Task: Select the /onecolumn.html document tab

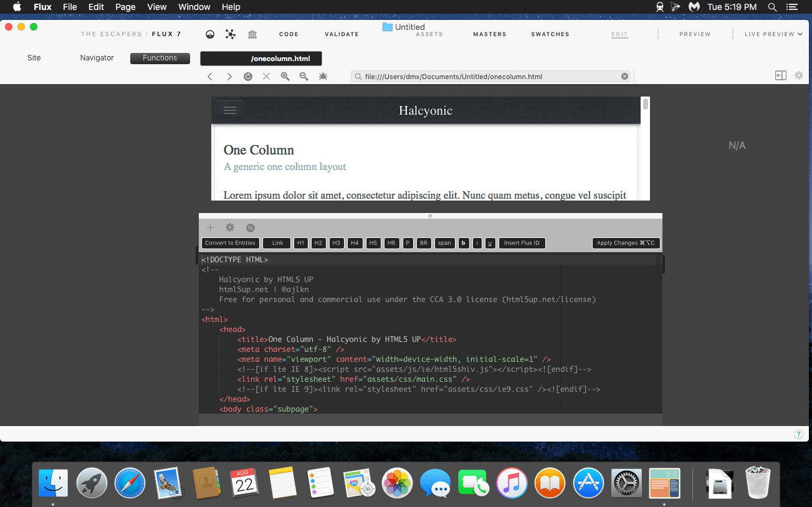Action: 261,59
